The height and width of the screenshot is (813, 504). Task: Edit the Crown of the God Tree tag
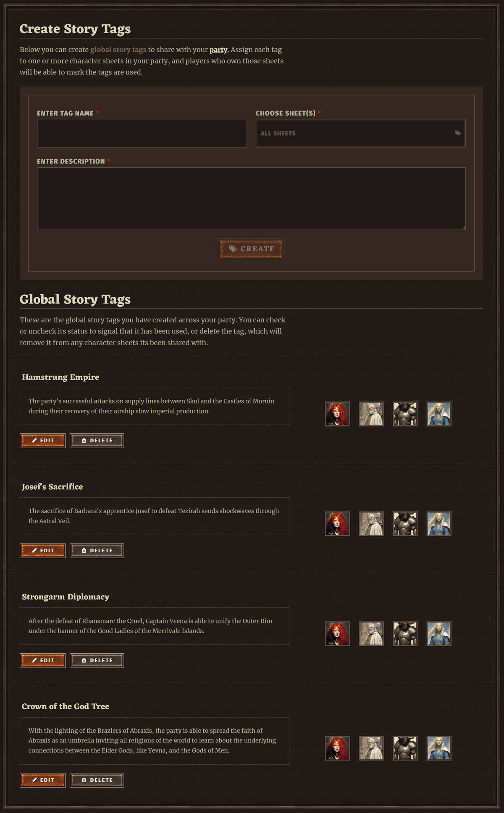pyautogui.click(x=42, y=780)
